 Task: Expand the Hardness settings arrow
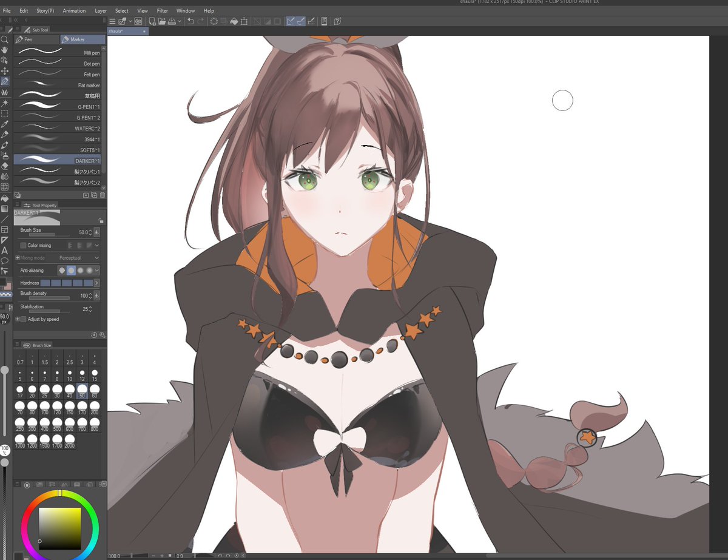click(96, 283)
